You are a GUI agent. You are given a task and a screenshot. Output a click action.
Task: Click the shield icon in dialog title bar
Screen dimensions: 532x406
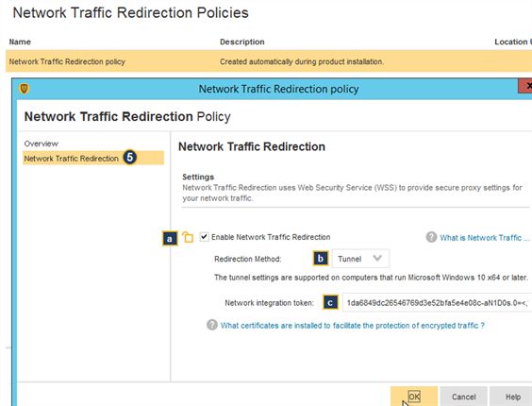24,89
